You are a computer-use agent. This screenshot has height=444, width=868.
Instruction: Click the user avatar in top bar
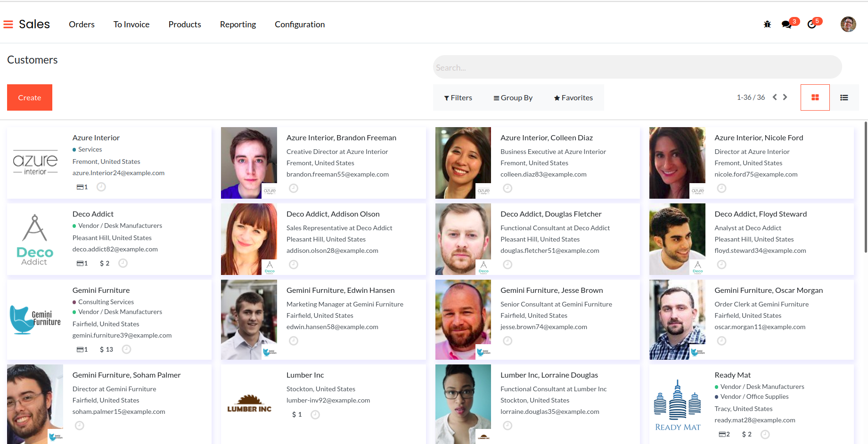click(848, 24)
